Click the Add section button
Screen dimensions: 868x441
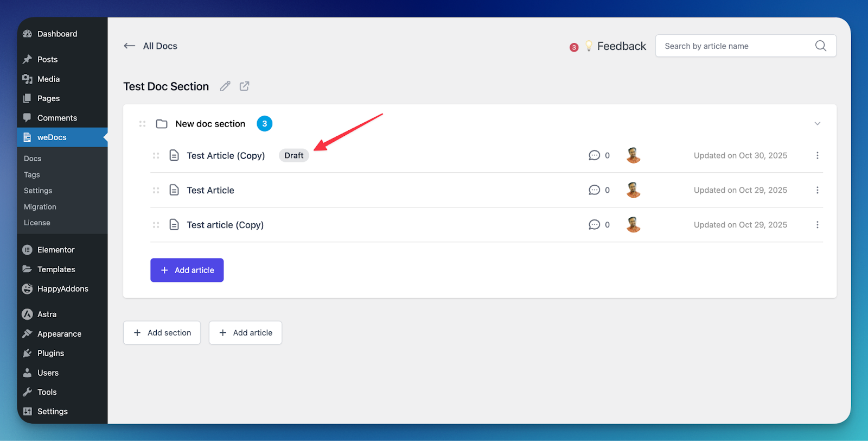click(162, 332)
